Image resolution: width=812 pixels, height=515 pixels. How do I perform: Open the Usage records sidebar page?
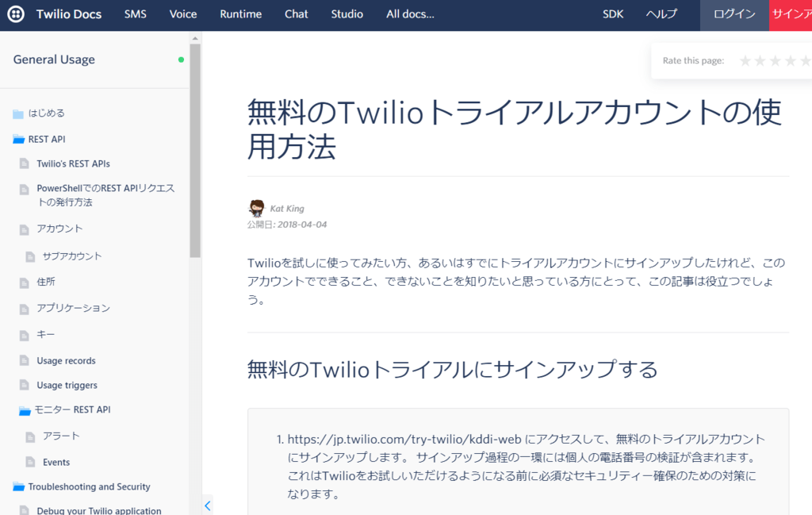click(67, 360)
